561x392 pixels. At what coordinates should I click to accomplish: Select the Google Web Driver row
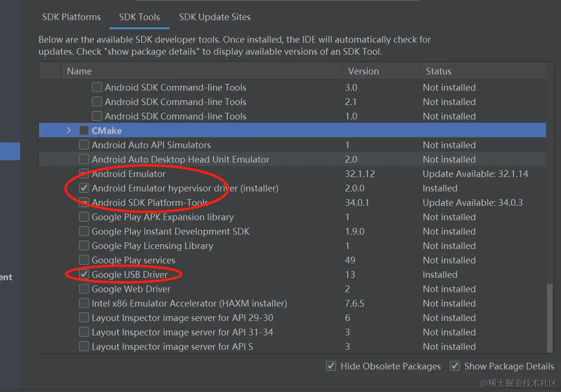click(x=293, y=289)
